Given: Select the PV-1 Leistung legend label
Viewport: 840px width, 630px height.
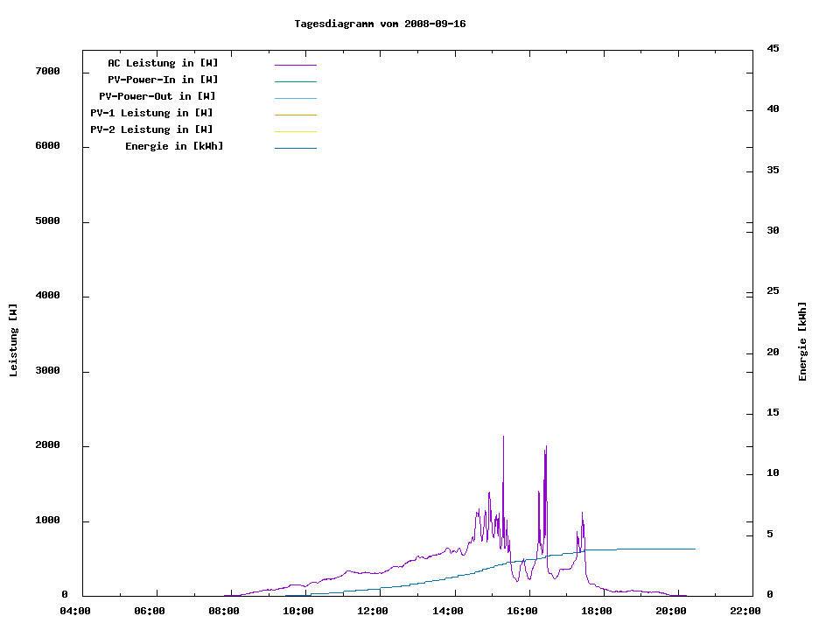Looking at the screenshot, I should coord(151,113).
